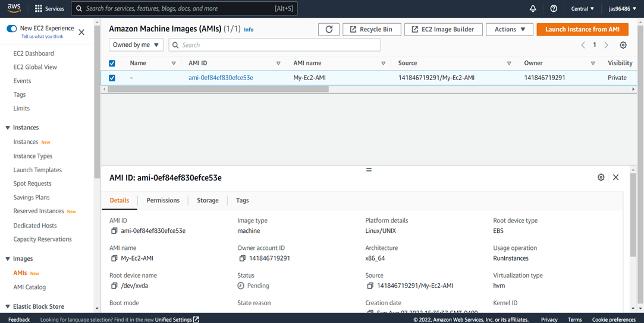
Task: Copy the Source value in details
Action: pyautogui.click(x=370, y=286)
